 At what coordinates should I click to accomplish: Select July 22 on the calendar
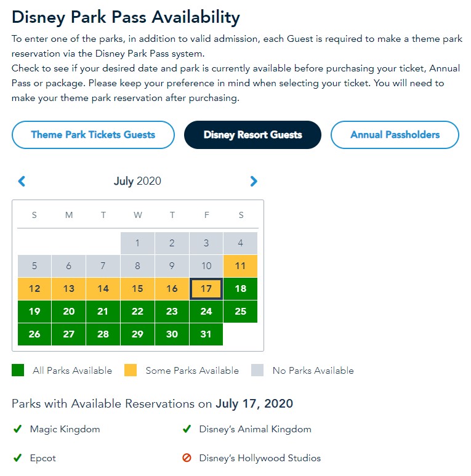pyautogui.click(x=137, y=312)
